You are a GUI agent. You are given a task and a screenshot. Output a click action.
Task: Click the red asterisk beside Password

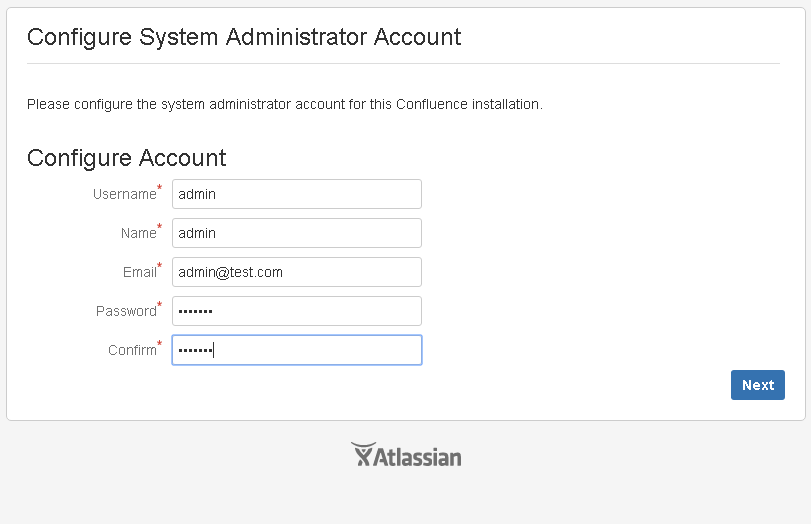click(160, 304)
